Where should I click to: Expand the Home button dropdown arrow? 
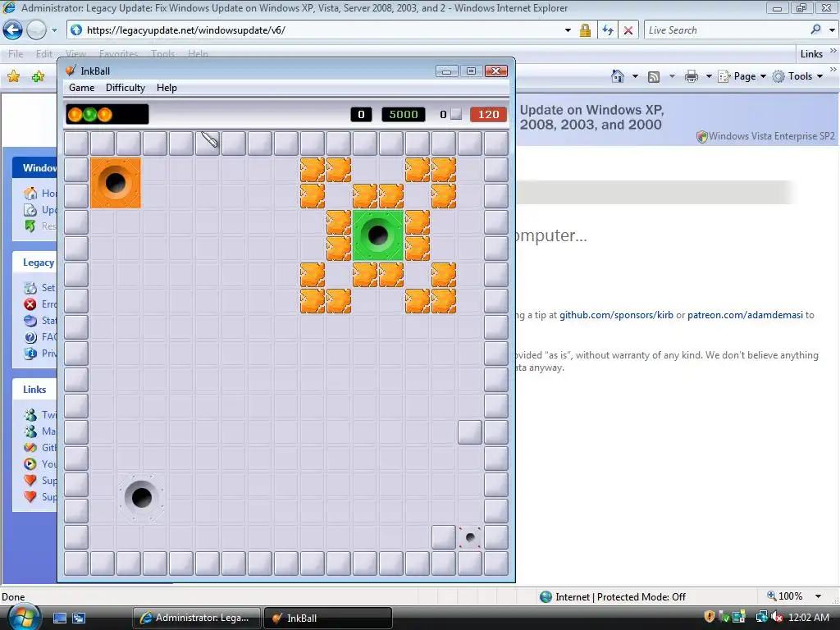point(636,76)
